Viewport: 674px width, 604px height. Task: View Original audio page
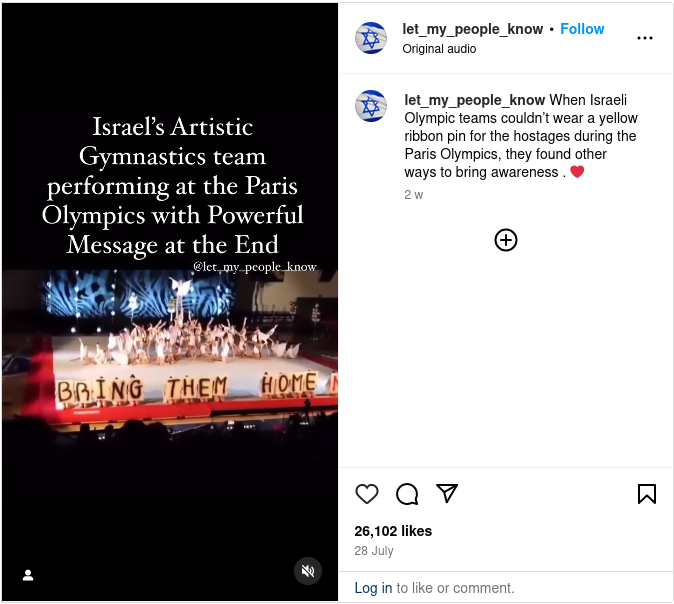(439, 49)
